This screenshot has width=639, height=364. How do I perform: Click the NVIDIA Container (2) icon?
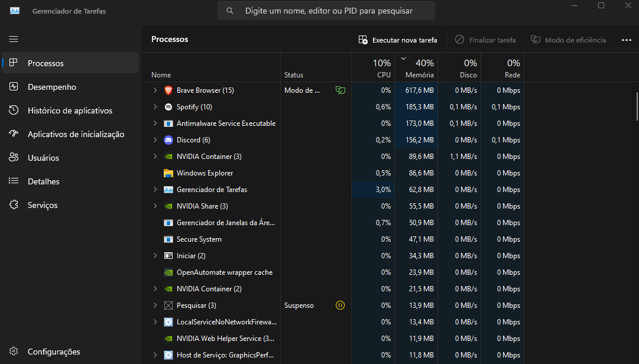[x=168, y=289]
